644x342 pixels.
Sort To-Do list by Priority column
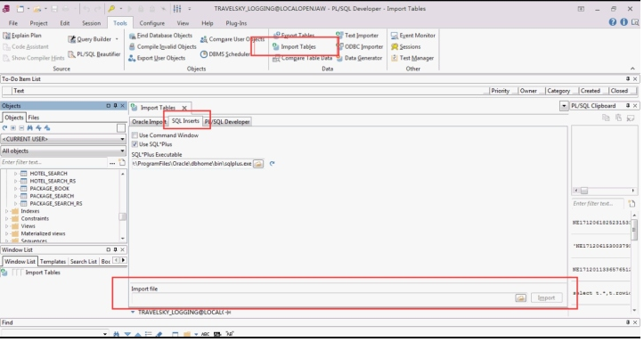coord(501,91)
